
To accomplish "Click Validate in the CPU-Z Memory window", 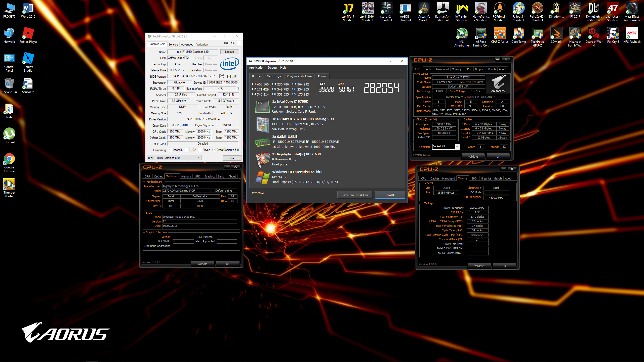I will (x=479, y=266).
